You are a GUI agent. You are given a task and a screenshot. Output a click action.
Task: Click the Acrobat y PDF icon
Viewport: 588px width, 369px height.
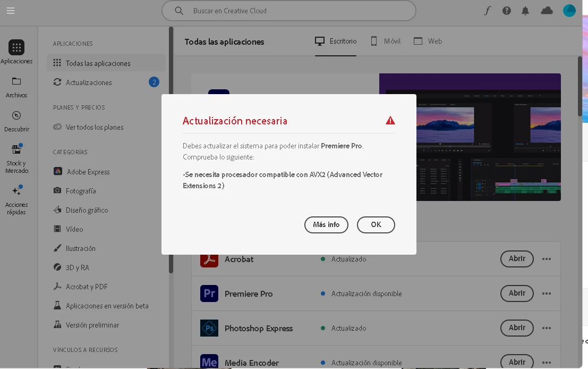coord(57,286)
